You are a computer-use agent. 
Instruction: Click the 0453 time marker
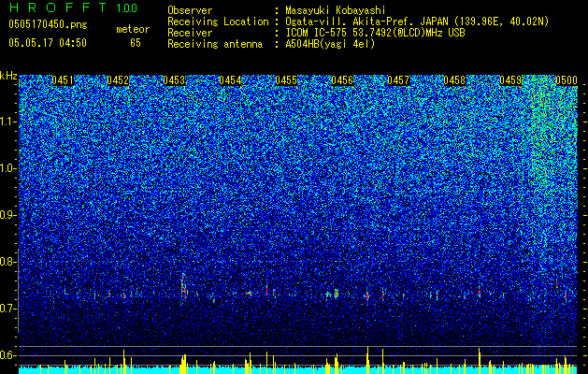(174, 80)
